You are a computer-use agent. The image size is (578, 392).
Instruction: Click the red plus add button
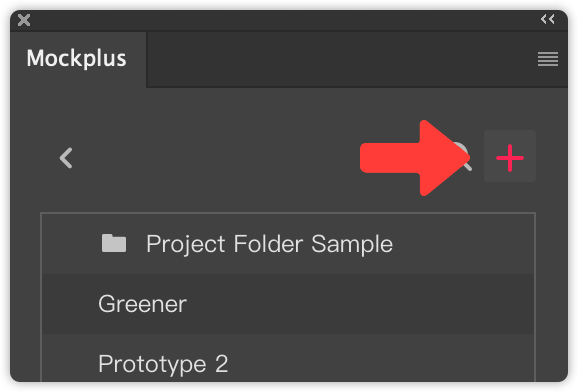click(509, 156)
